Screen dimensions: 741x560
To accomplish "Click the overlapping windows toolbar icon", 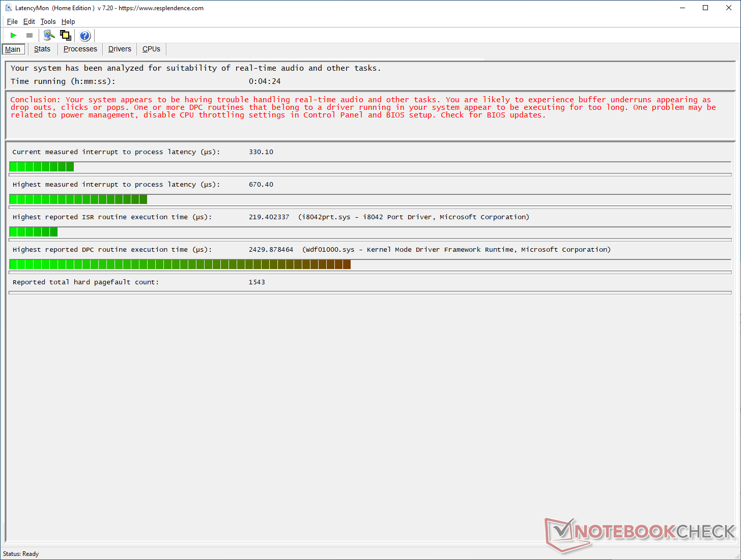I will pyautogui.click(x=65, y=35).
